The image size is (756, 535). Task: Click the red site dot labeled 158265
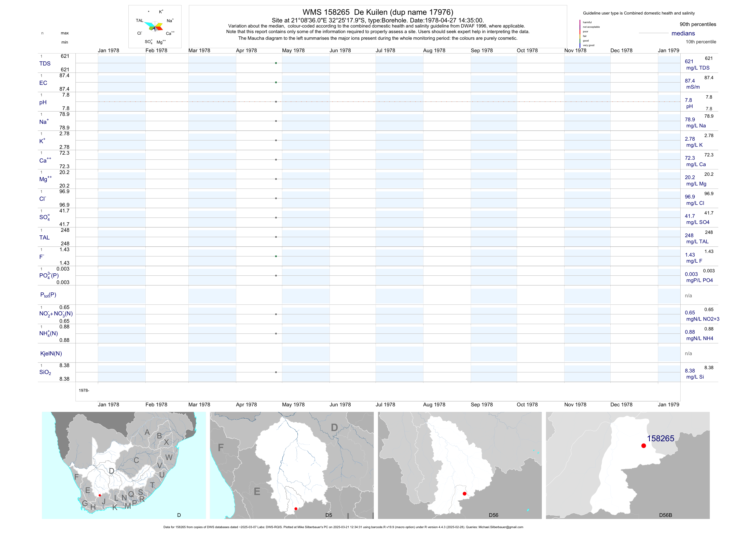click(x=643, y=446)
